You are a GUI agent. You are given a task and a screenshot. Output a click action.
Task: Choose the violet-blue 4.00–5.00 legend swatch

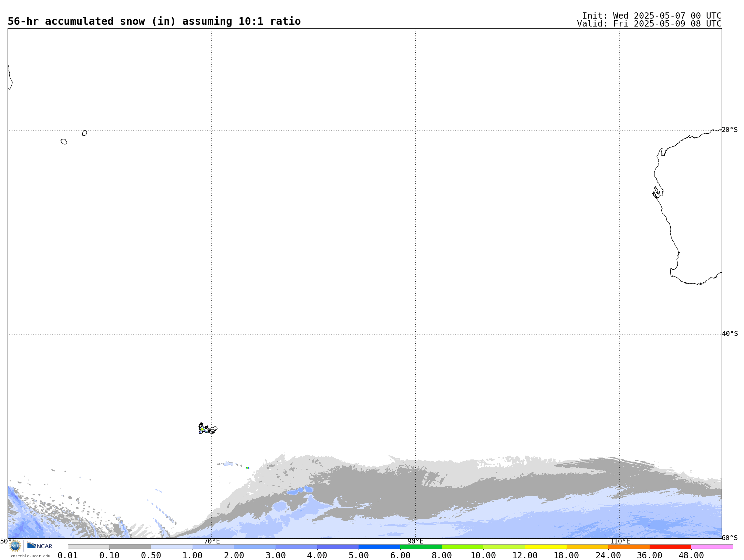(x=338, y=547)
